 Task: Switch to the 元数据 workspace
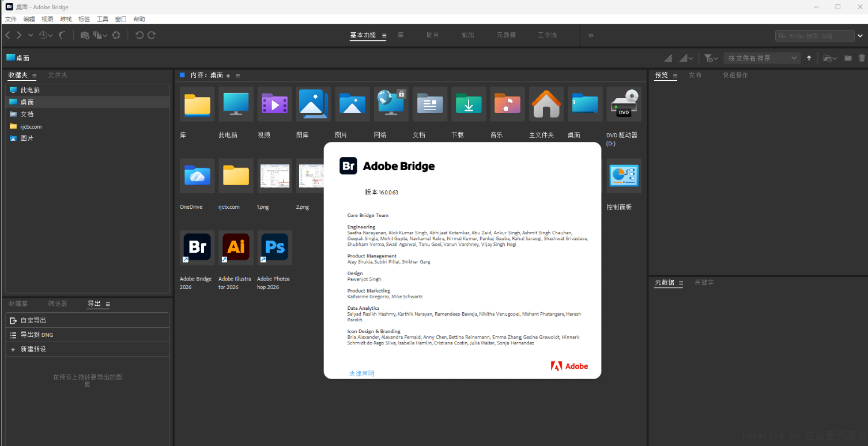(506, 35)
